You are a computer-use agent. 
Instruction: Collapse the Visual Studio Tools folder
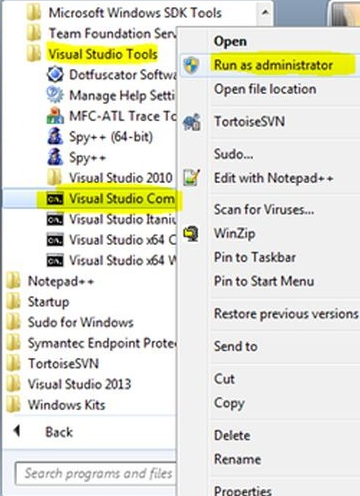pyautogui.click(x=103, y=54)
